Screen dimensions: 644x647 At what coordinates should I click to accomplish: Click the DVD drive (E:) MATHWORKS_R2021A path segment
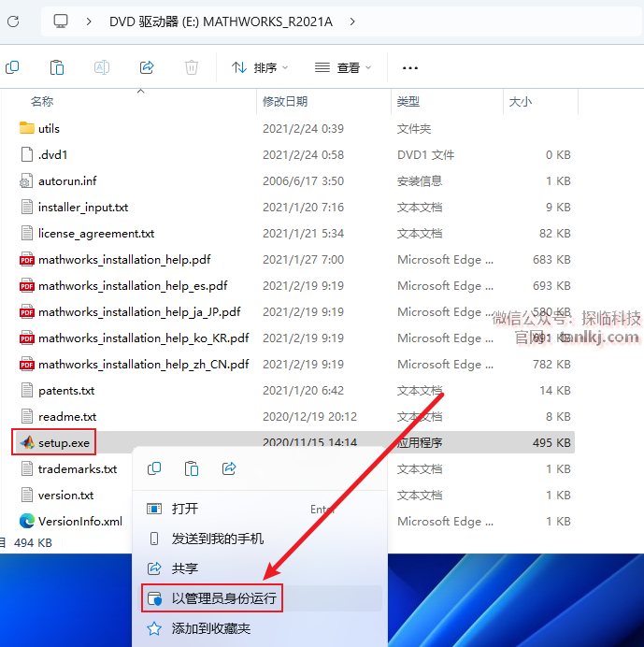221,22
